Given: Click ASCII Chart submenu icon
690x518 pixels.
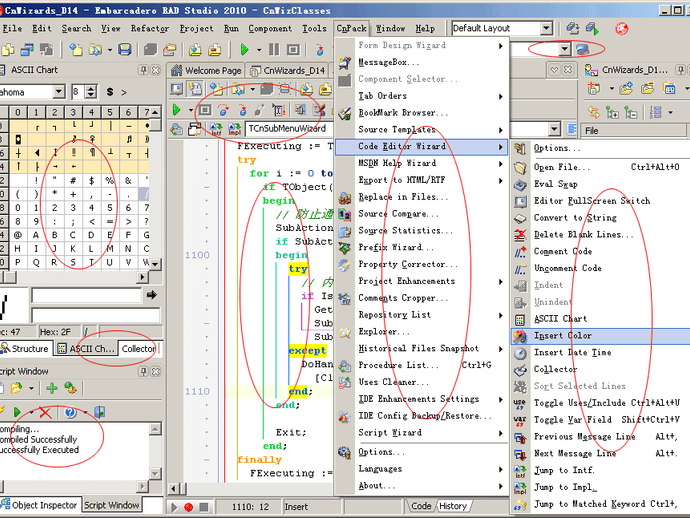Looking at the screenshot, I should tap(520, 320).
